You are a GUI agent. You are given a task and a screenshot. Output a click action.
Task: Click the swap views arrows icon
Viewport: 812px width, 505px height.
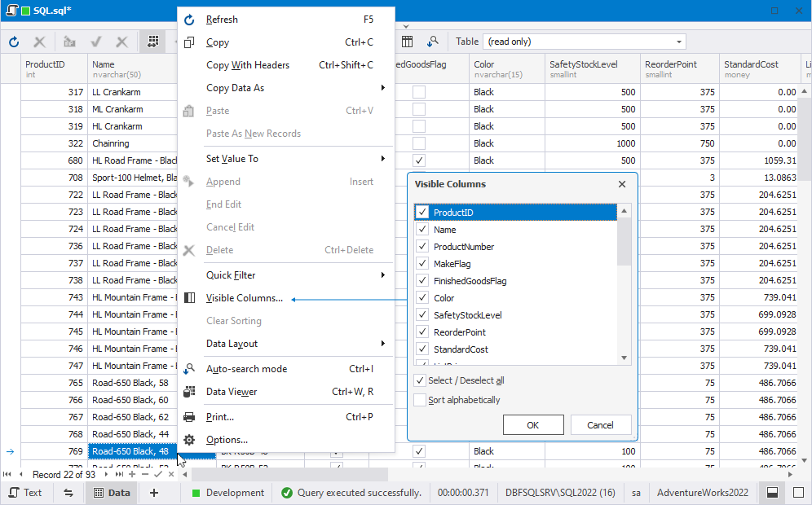[x=68, y=493]
